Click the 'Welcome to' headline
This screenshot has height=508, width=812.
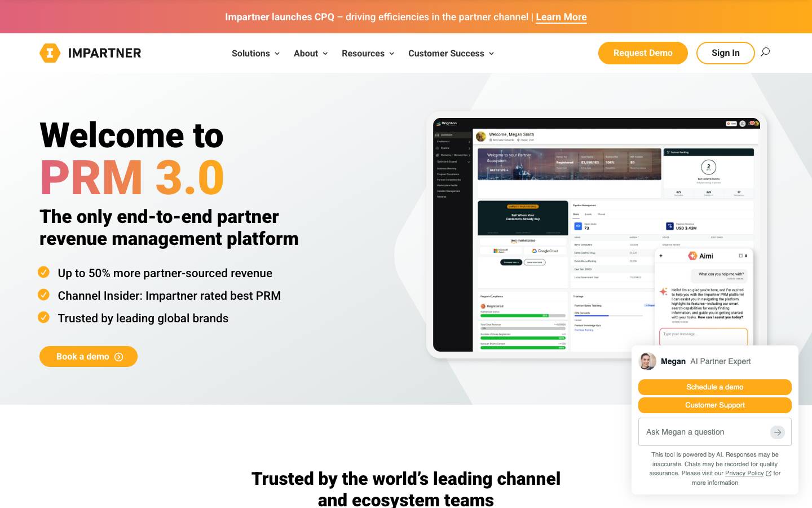(x=132, y=135)
